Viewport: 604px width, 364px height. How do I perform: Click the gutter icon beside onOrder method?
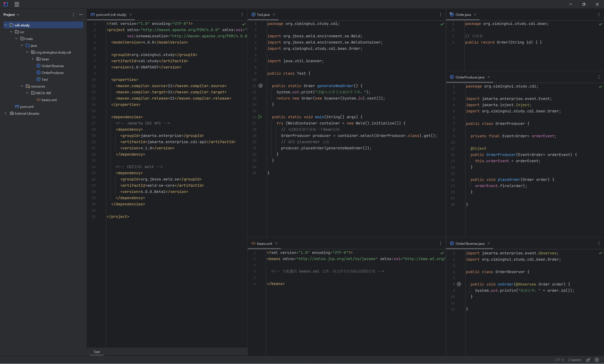tap(459, 284)
